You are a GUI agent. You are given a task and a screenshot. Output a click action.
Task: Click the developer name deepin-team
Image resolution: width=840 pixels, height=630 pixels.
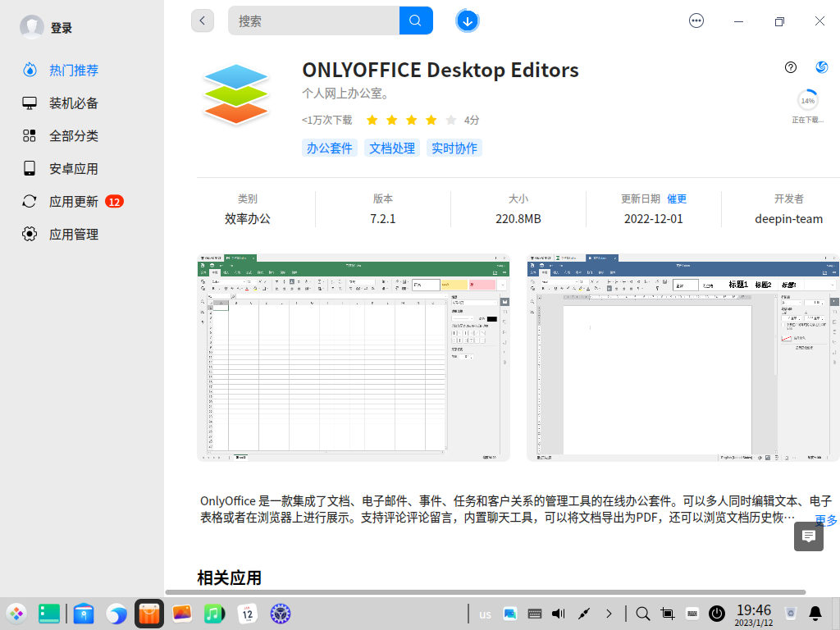point(788,219)
